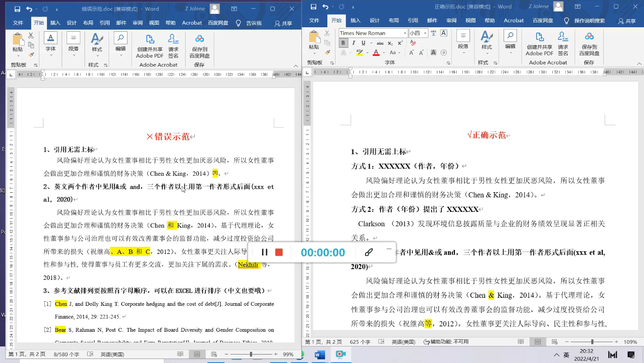This screenshot has width=644, height=363.
Task: Click the Z Jolene account name in the left window
Action: [x=195, y=9]
